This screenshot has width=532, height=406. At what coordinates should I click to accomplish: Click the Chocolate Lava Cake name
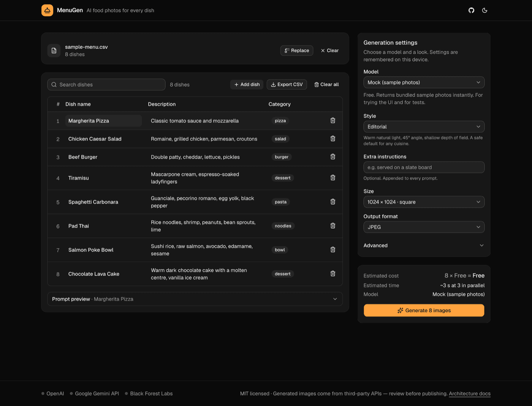click(x=94, y=274)
